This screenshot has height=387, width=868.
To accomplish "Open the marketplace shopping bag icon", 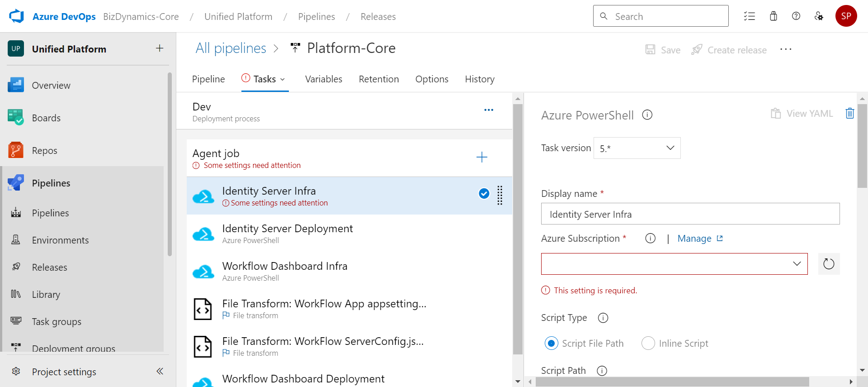I will 774,16.
